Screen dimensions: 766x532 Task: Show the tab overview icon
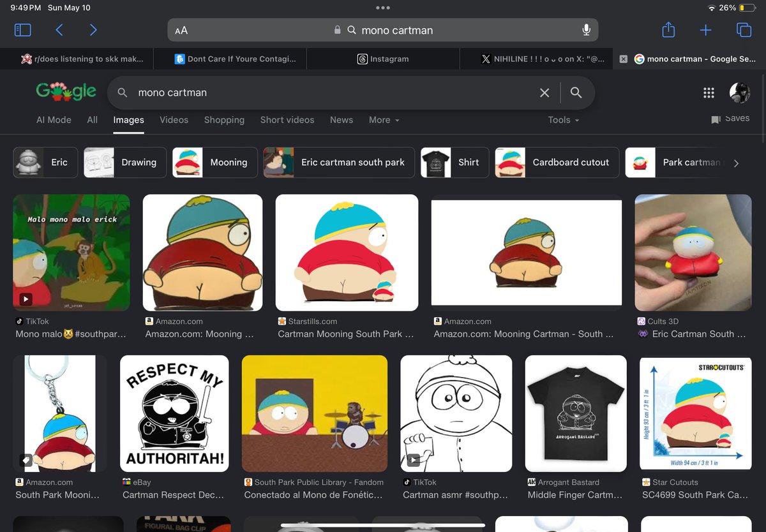[x=743, y=30]
